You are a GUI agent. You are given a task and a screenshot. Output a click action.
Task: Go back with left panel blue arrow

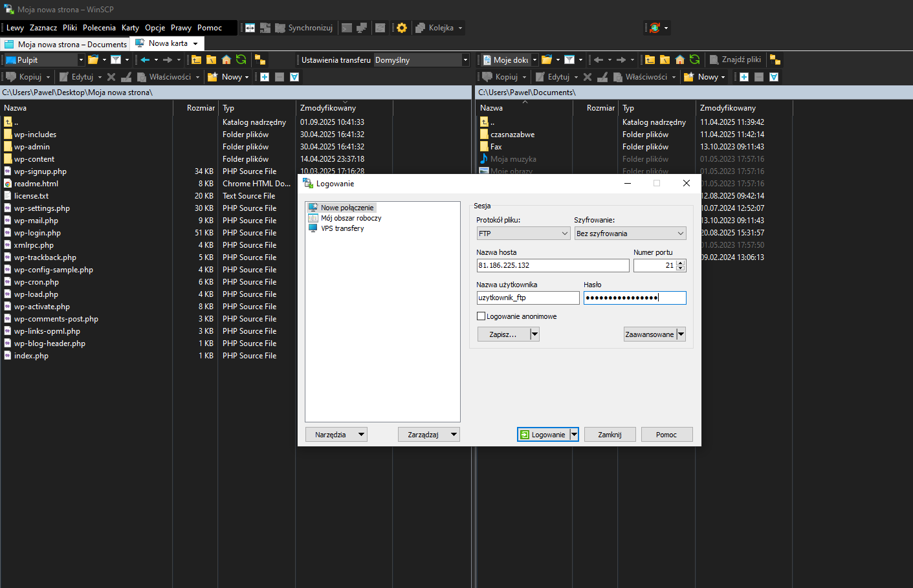click(145, 60)
